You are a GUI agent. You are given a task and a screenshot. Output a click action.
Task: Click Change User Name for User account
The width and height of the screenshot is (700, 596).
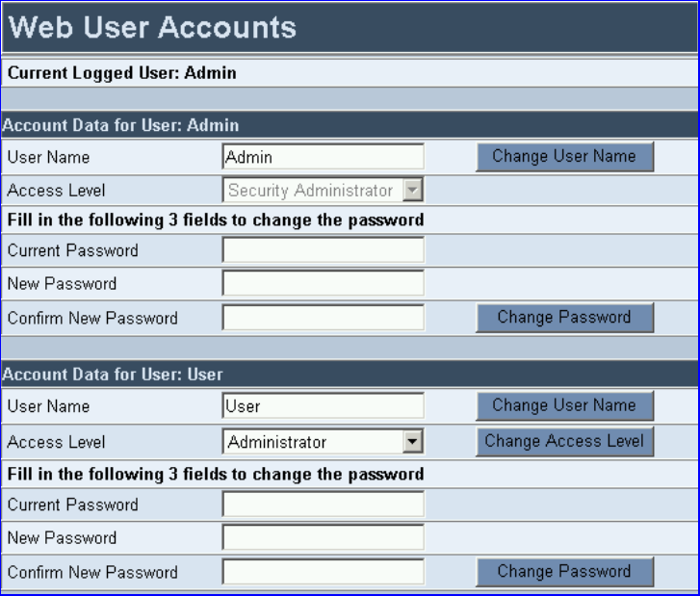click(x=565, y=405)
